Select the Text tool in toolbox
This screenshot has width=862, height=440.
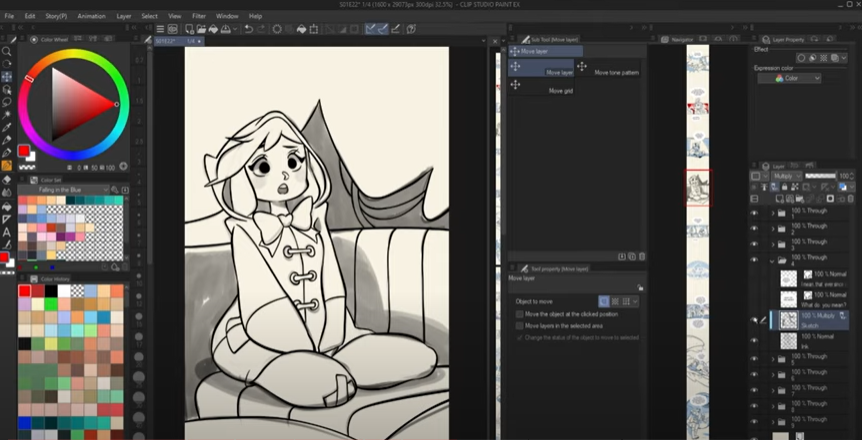point(7,230)
